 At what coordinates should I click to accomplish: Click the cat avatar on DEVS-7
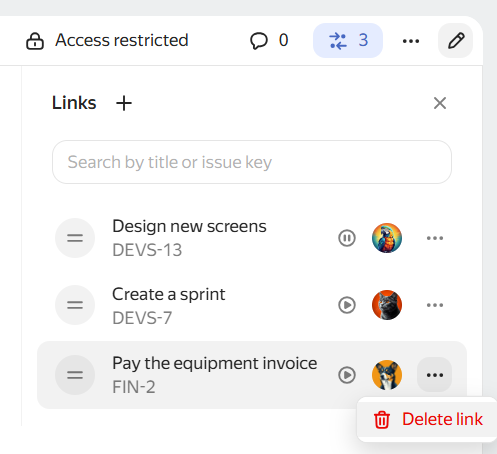pyautogui.click(x=387, y=305)
